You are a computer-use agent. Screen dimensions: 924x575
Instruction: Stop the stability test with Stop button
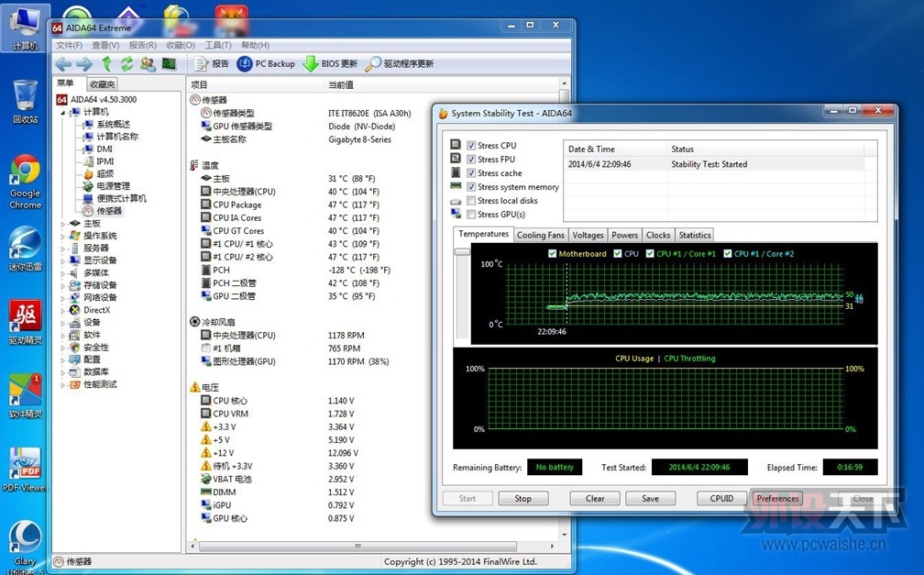pos(522,499)
